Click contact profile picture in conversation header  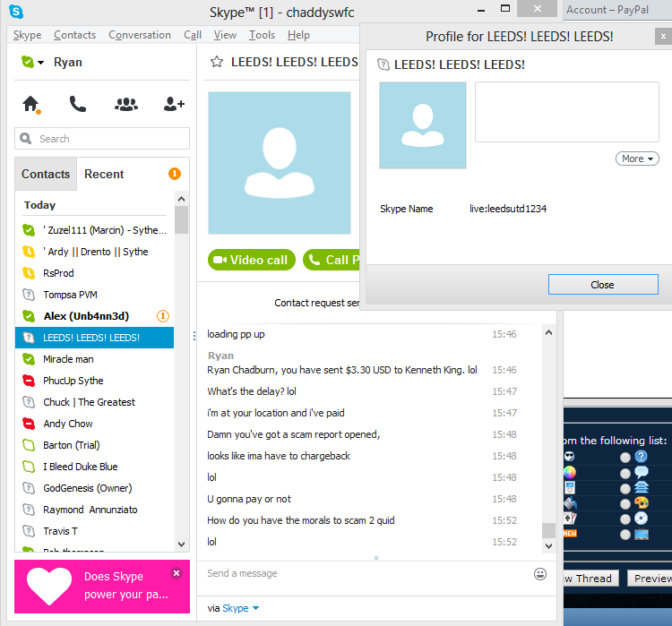coord(280,163)
